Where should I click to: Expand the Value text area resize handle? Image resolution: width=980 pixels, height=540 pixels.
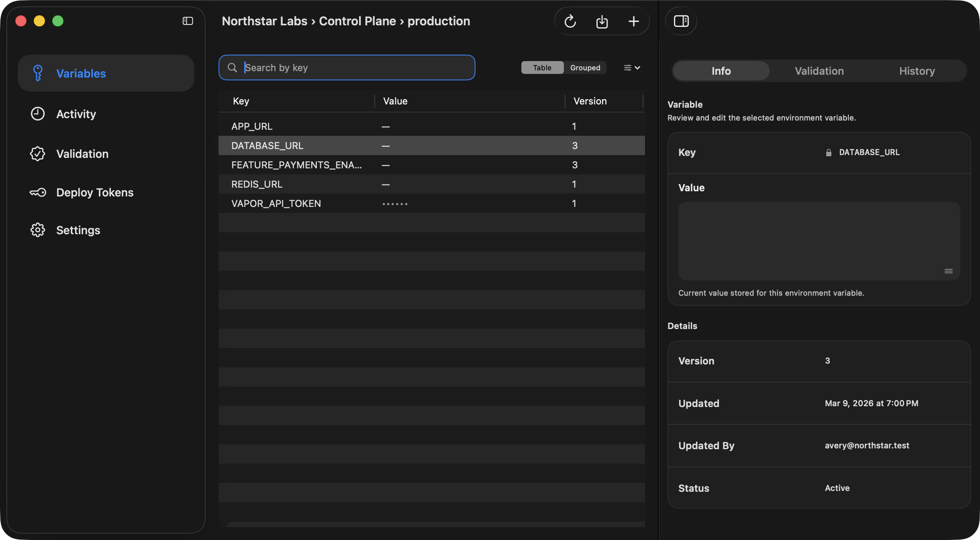(948, 271)
